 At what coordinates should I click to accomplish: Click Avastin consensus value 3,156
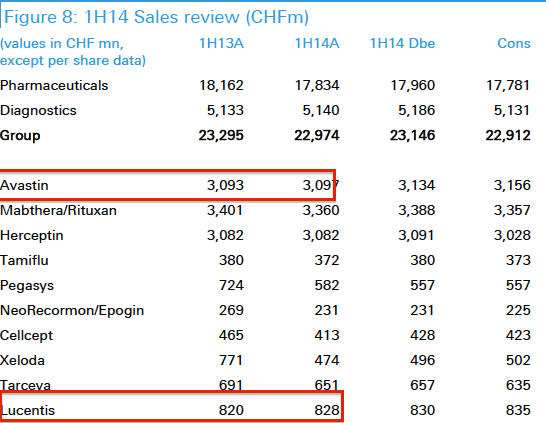click(512, 186)
